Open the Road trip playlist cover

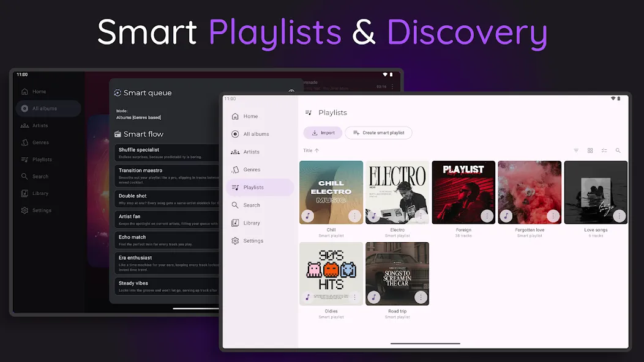pos(397,273)
